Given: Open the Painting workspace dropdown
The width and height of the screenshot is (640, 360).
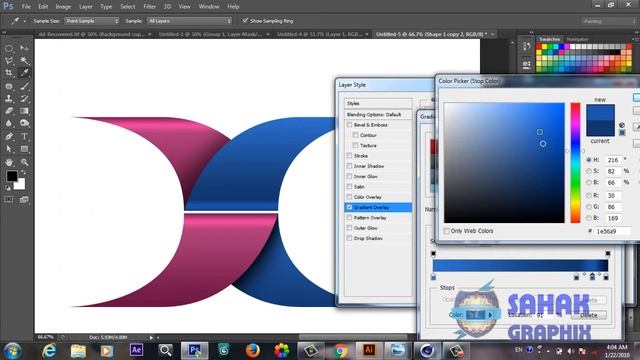Looking at the screenshot, I should [608, 21].
